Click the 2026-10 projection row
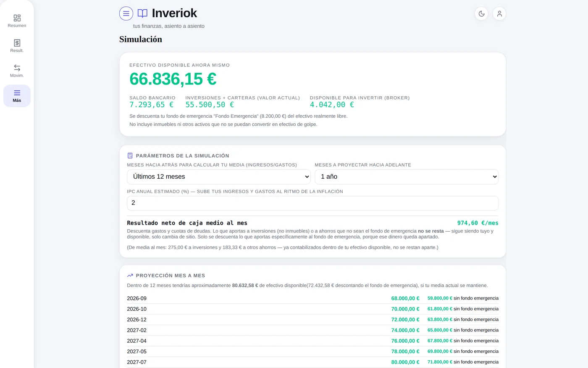This screenshot has width=588, height=368. pyautogui.click(x=312, y=309)
